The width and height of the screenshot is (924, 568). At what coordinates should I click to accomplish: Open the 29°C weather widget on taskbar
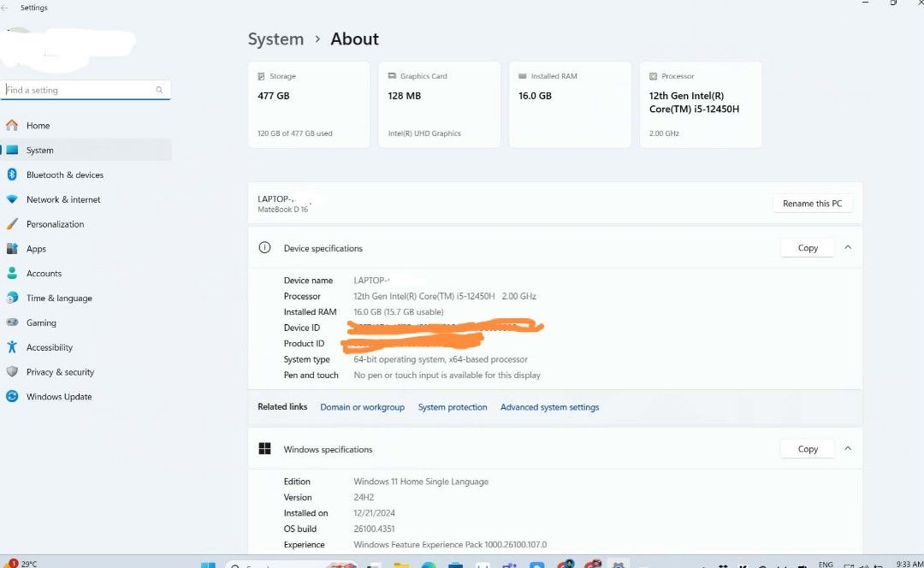pos(22,564)
